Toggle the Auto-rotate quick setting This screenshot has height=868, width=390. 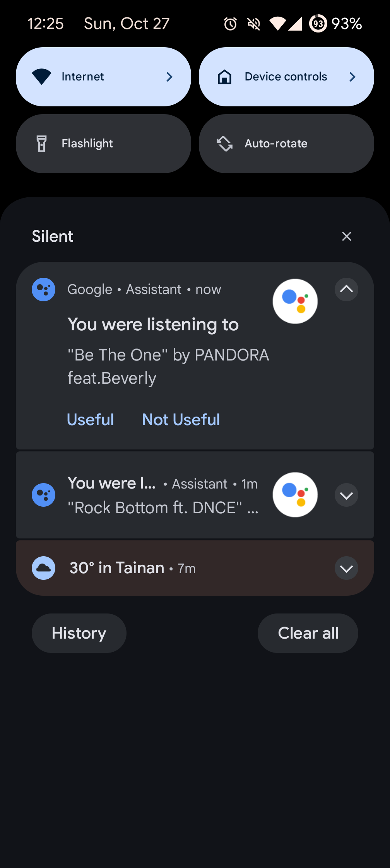[286, 144]
